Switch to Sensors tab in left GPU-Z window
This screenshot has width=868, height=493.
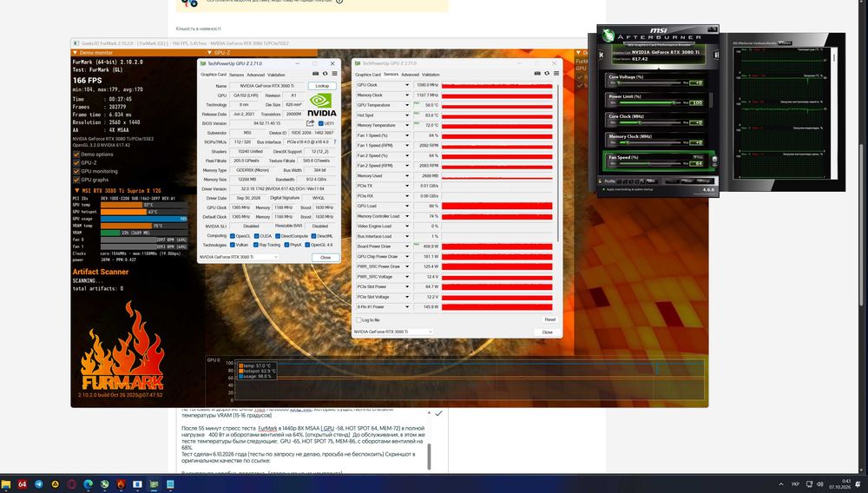[236, 75]
